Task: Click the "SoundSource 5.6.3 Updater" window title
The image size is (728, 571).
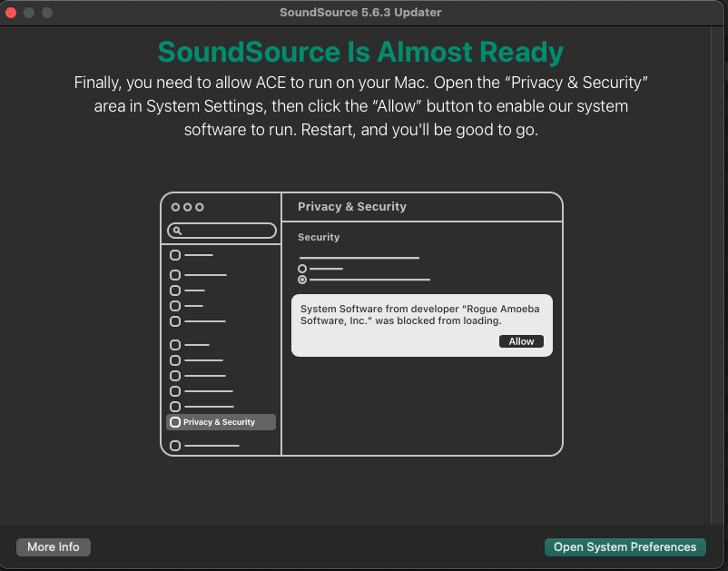Action: click(360, 13)
